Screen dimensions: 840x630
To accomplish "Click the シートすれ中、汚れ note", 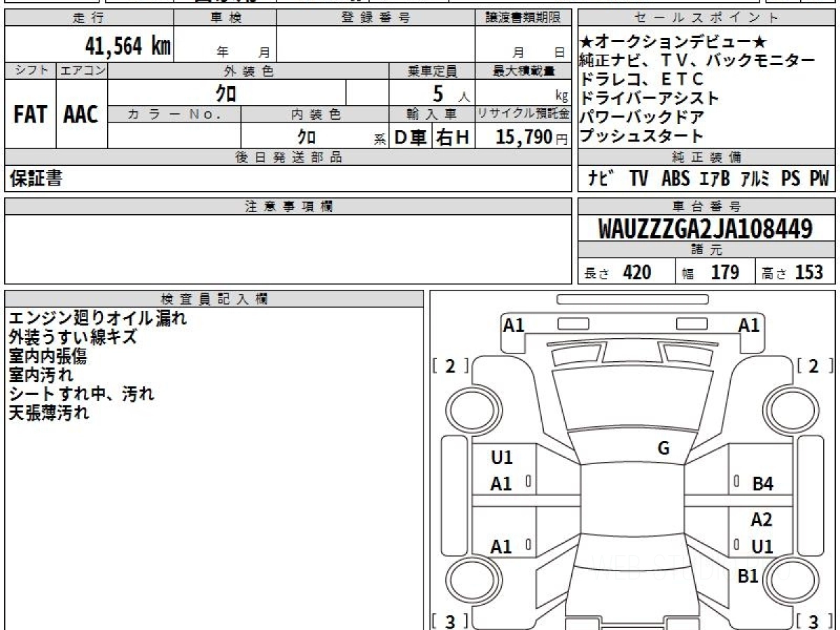I will pos(81,394).
